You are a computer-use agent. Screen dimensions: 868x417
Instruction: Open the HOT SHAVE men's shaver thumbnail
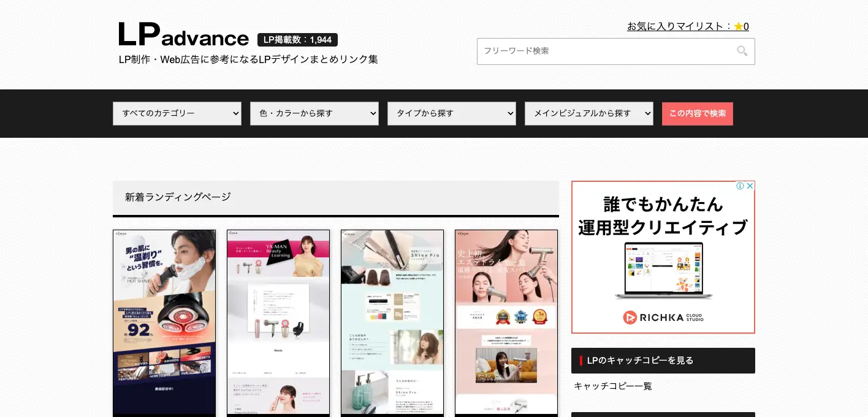[164, 322]
